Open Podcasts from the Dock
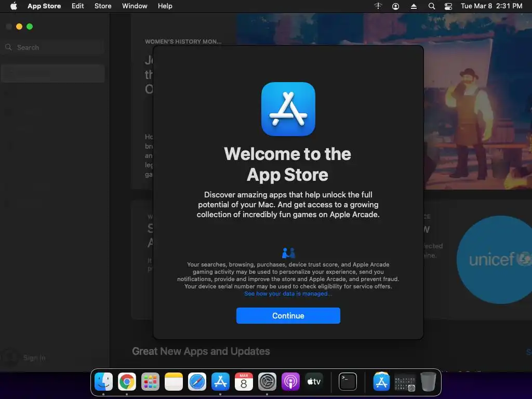The image size is (532, 399). tap(290, 382)
